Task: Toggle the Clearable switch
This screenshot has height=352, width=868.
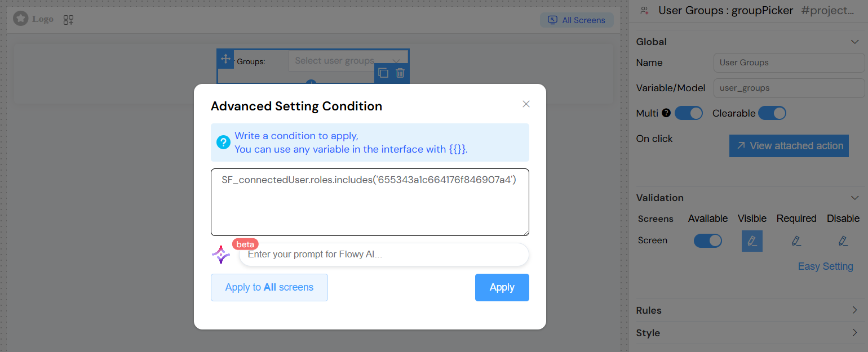Action: tap(772, 113)
